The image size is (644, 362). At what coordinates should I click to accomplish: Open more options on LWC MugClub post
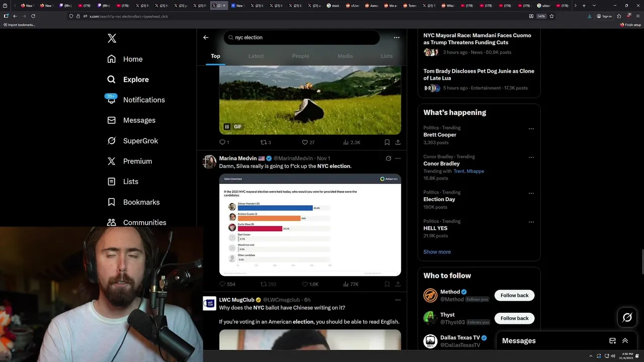coord(398,300)
